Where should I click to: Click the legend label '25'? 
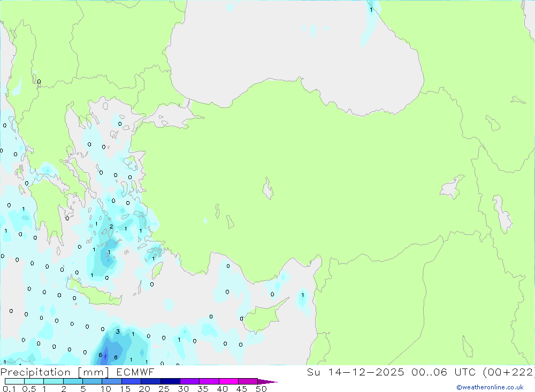(x=164, y=389)
